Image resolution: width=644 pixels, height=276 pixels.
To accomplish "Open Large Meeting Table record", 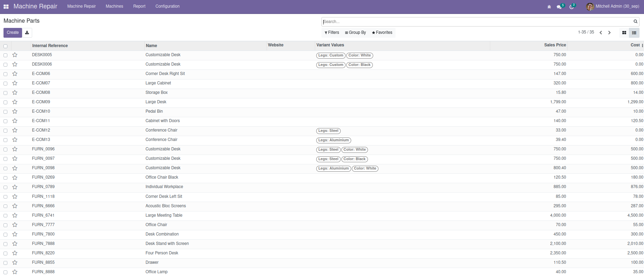I will [164, 215].
